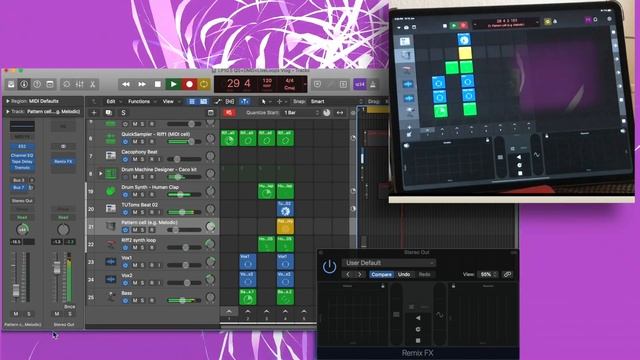Image resolution: width=640 pixels, height=360 pixels.
Task: Open the User Default preset dropdown
Action: pos(388,263)
